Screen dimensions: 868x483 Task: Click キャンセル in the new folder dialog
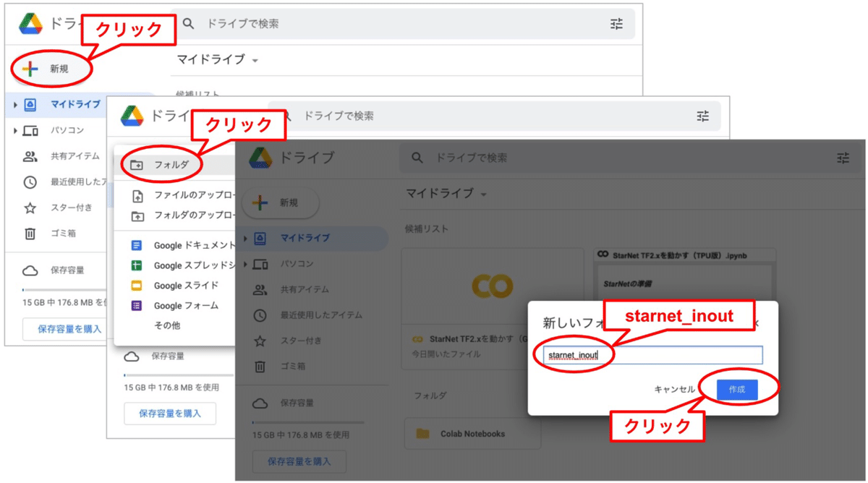[x=674, y=390]
